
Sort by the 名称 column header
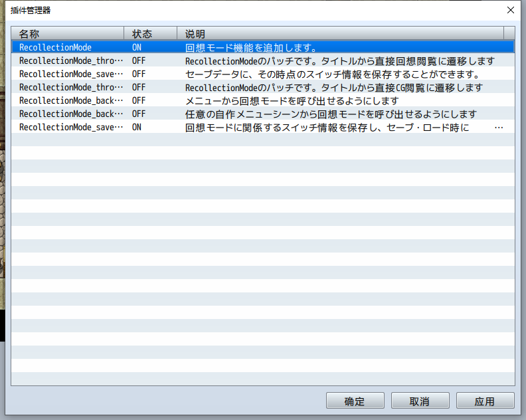[68, 34]
